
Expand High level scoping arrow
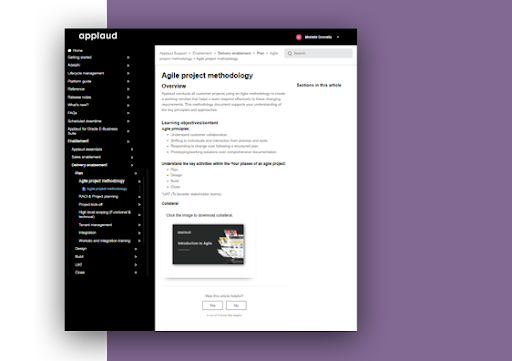pos(139,215)
